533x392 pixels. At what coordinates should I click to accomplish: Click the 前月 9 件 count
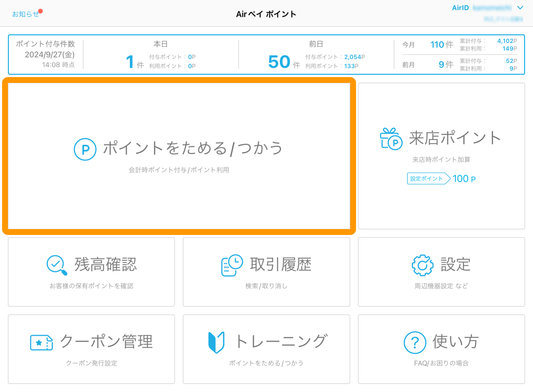[x=446, y=65]
